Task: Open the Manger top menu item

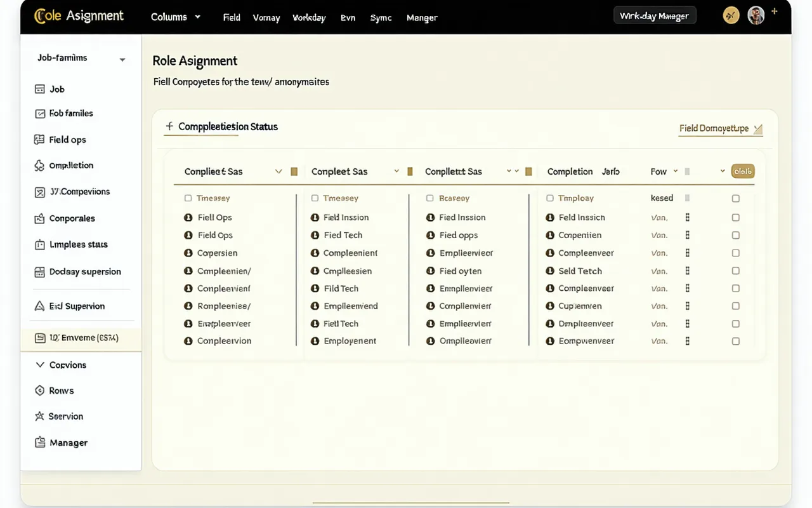Action: coord(422,18)
